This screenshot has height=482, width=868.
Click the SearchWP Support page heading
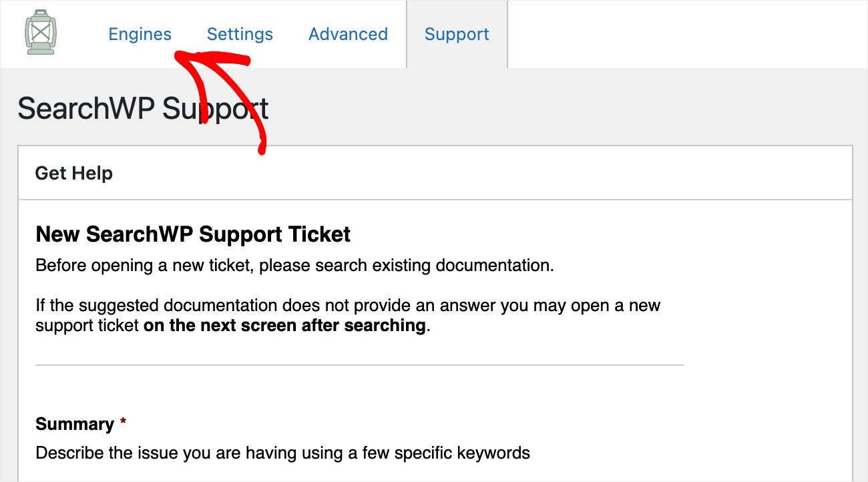143,108
